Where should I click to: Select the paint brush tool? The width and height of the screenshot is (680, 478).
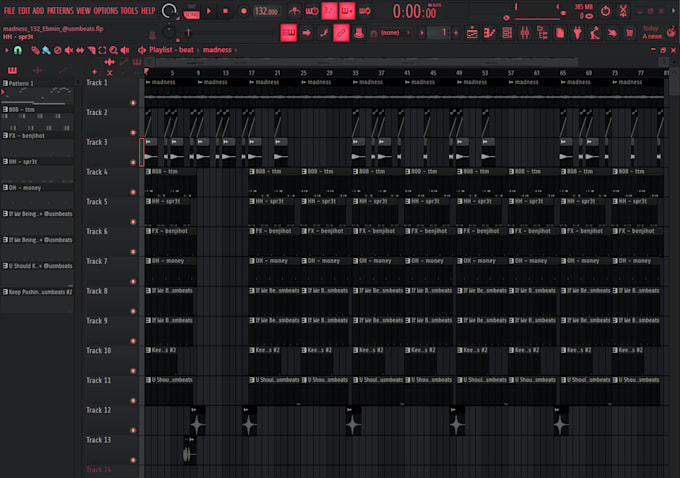[46, 50]
